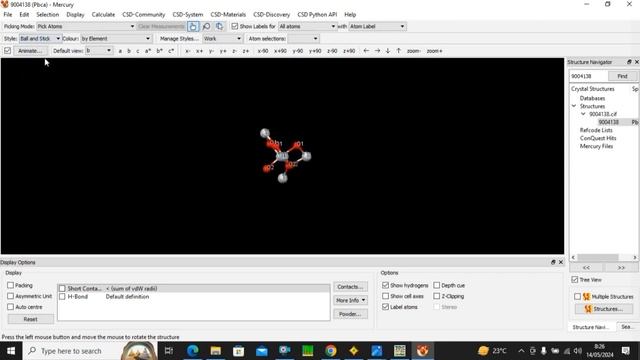Open the Calculate menu
Viewport: 640px width, 360px height.
(103, 15)
